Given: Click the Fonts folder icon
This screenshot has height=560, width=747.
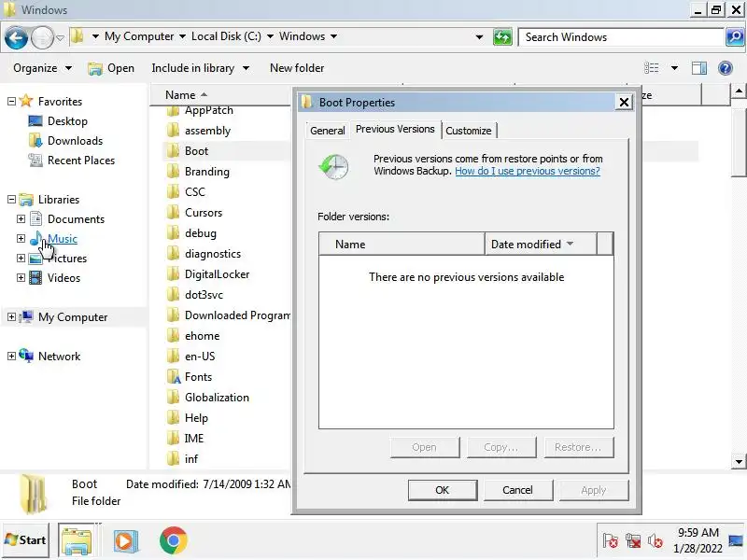Looking at the screenshot, I should coord(174,377).
